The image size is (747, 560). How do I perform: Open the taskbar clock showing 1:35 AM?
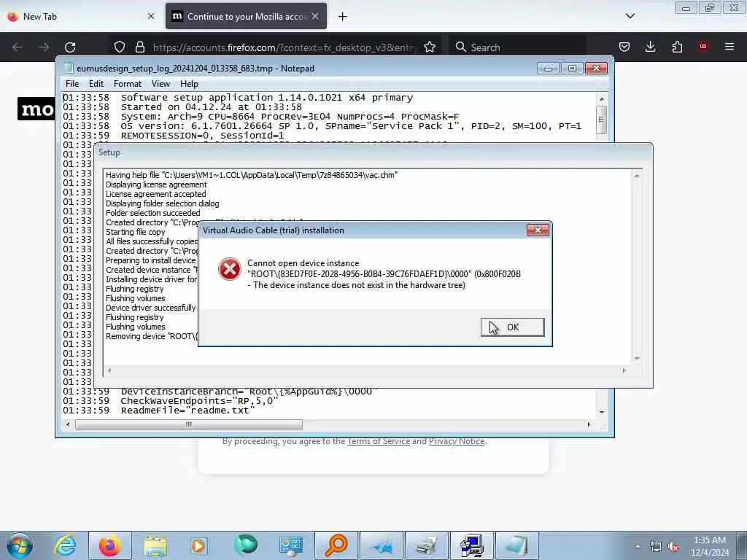(710, 546)
